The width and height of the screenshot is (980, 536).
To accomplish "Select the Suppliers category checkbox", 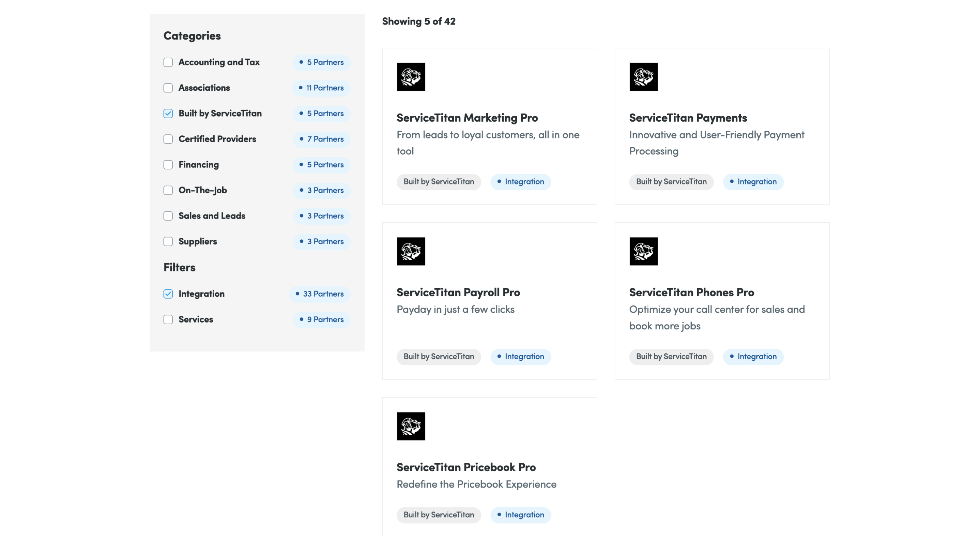I will click(168, 241).
